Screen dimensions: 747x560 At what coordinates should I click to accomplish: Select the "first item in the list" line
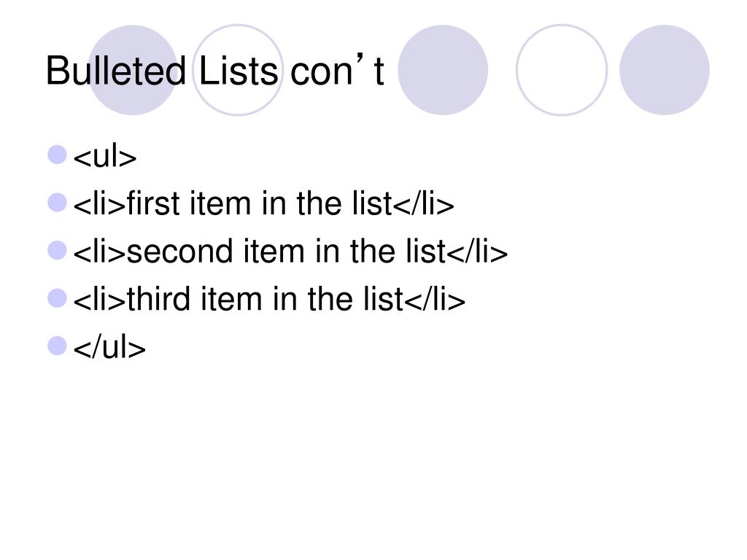(x=263, y=204)
